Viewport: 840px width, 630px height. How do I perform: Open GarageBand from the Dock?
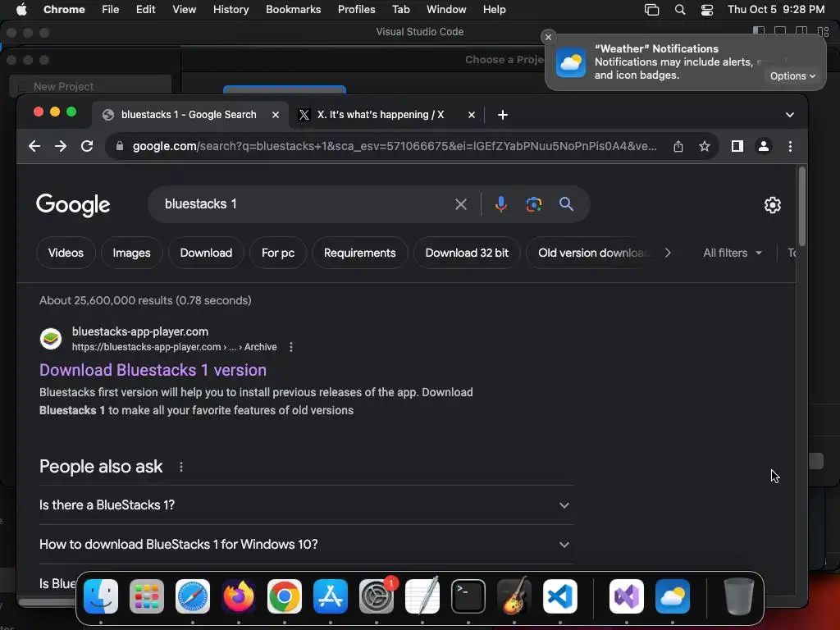514,596
